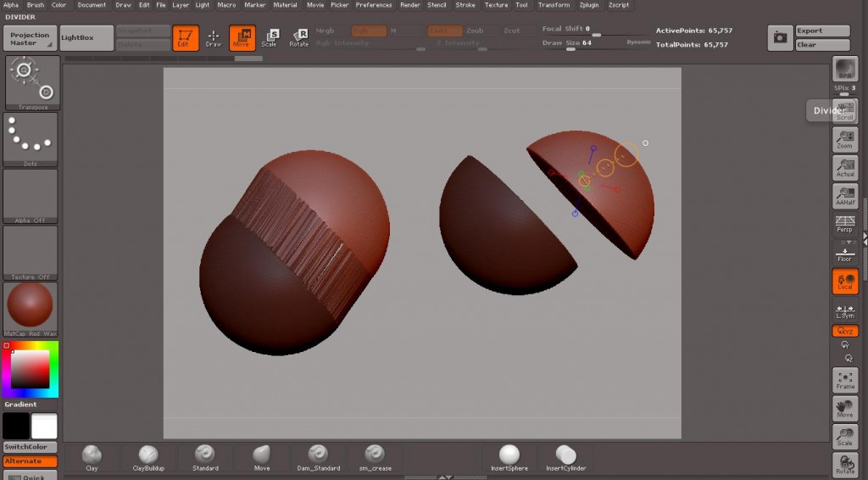
Task: Open the Zplugin menu
Action: click(x=588, y=5)
